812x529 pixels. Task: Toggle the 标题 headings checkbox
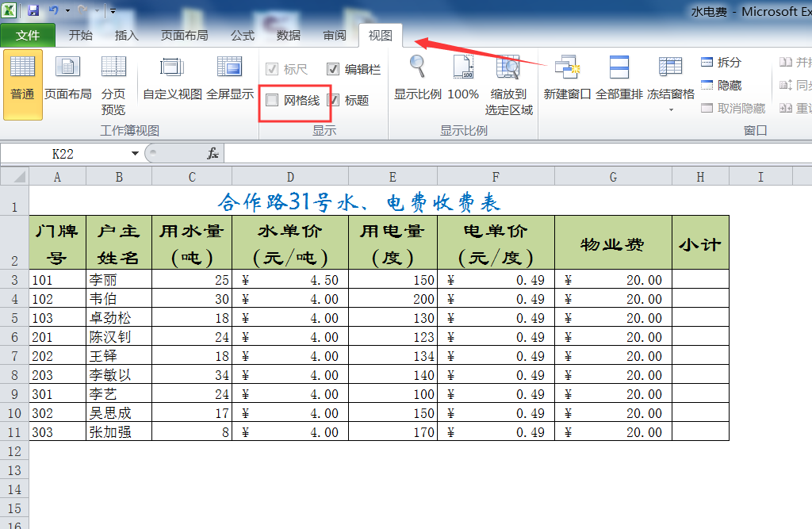(333, 100)
